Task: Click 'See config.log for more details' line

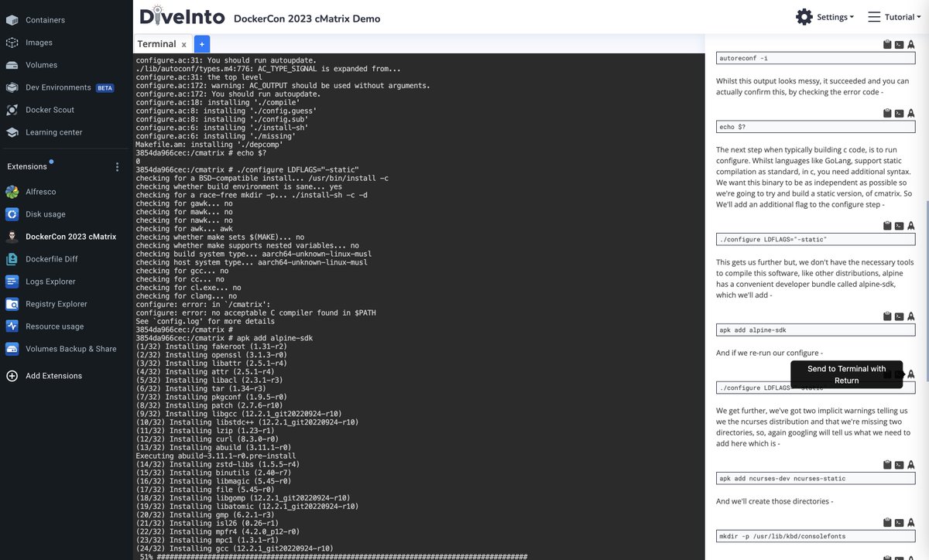Action: [x=205, y=322]
